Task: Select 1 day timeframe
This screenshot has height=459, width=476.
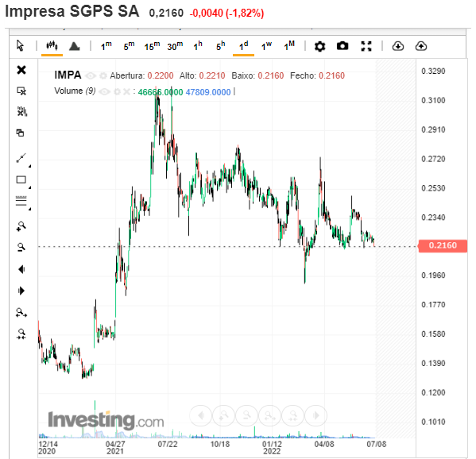Action: point(243,46)
